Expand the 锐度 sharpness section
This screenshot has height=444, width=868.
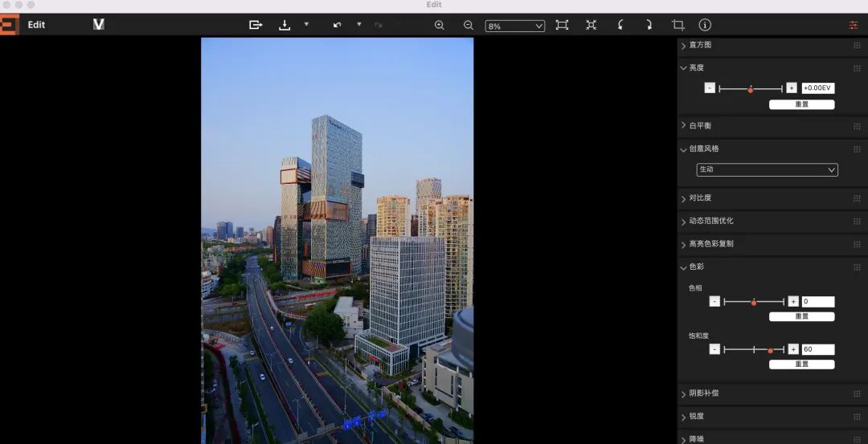684,417
